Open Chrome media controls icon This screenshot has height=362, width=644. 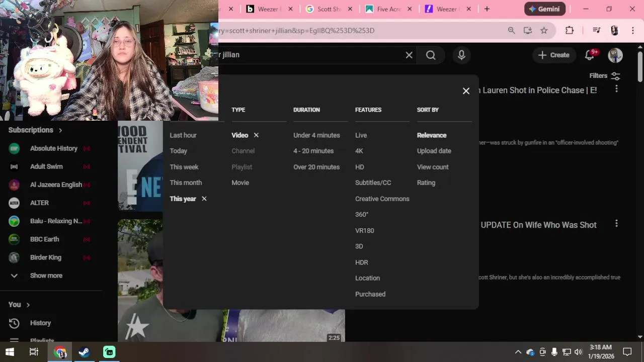click(596, 31)
